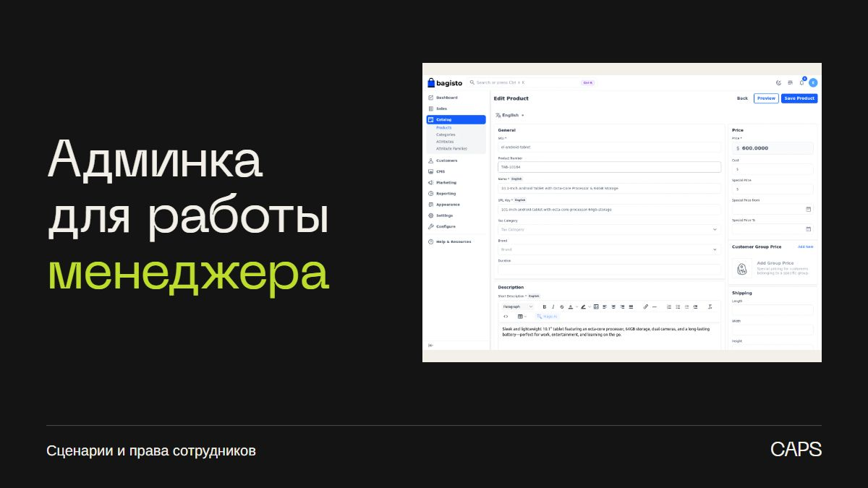Click the search magnifier icon
Viewport: 868px width, 488px height.
(x=472, y=82)
